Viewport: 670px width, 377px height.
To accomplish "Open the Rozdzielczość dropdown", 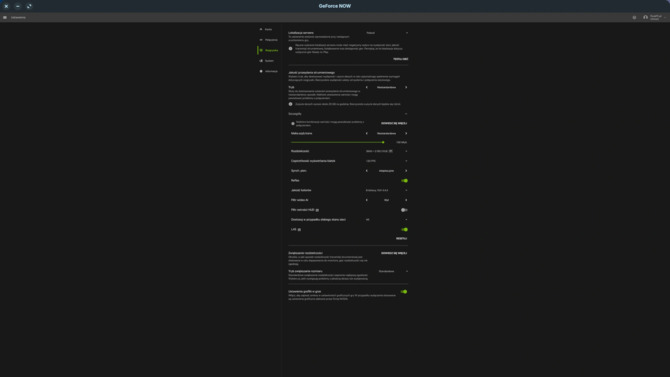I will [x=387, y=151].
